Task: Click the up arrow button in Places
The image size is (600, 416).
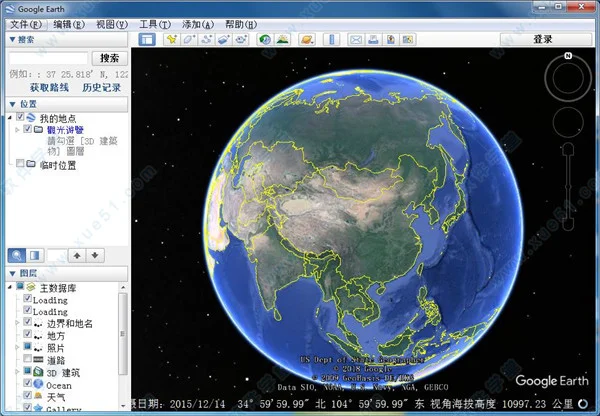Action: [77, 255]
